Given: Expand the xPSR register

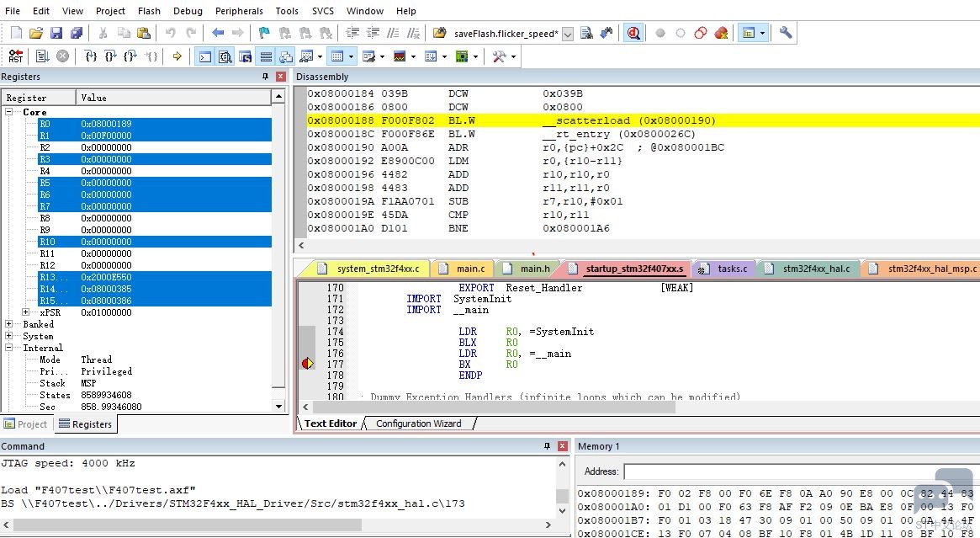Looking at the screenshot, I should pyautogui.click(x=25, y=312).
